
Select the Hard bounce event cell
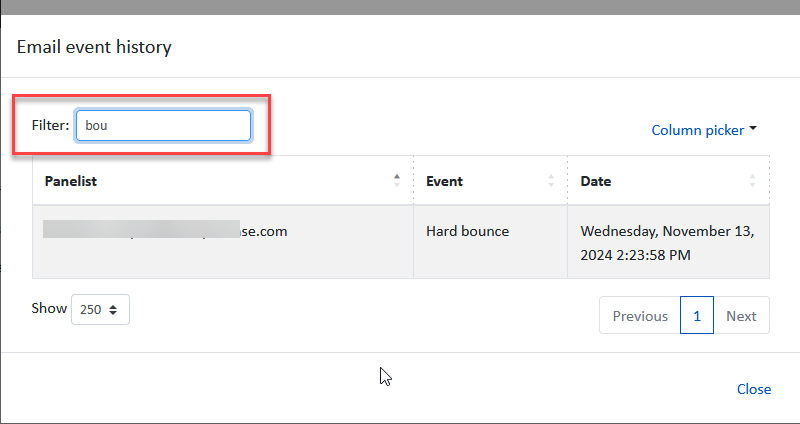(467, 231)
